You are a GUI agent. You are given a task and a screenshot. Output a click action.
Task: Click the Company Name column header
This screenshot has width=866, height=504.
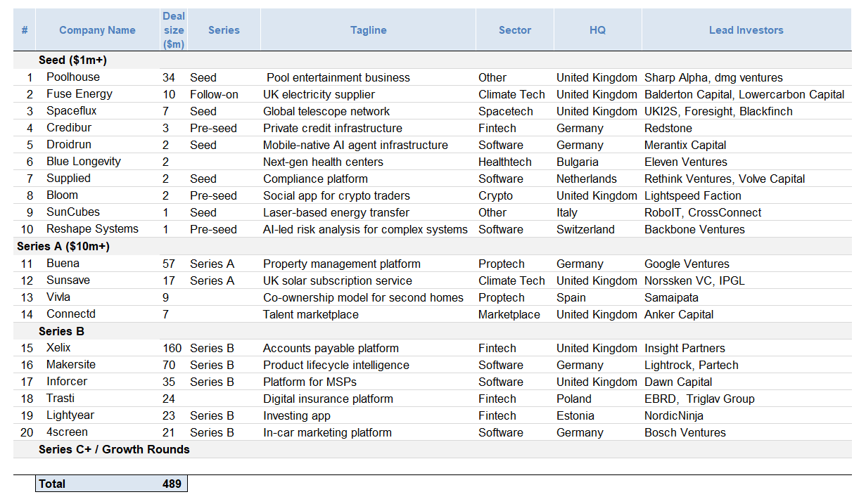[x=97, y=30]
